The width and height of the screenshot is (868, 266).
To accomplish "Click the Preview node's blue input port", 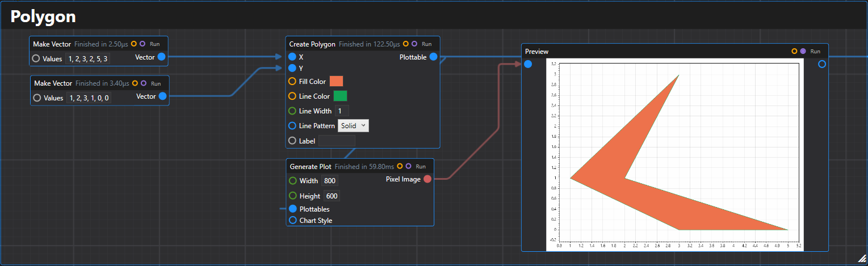I will [x=528, y=64].
